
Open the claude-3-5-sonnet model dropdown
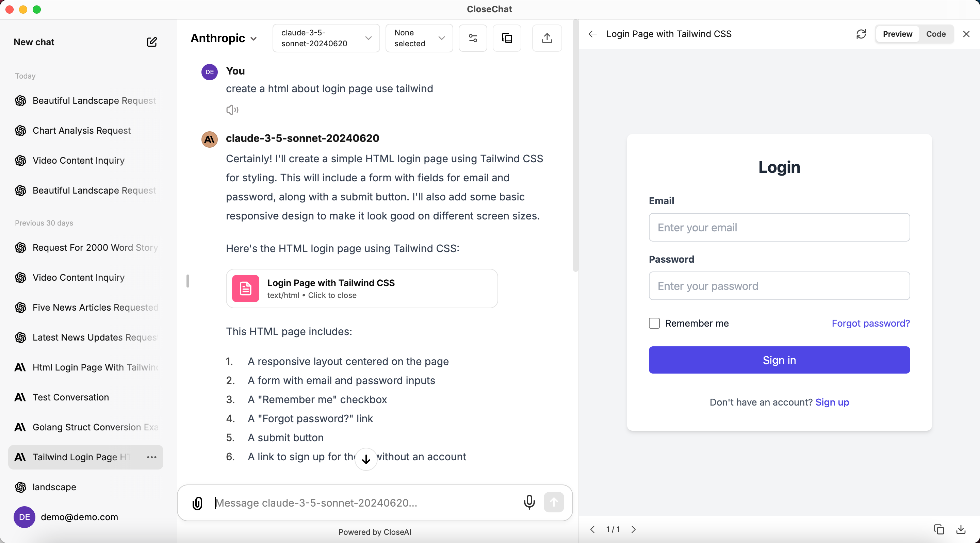[326, 38]
